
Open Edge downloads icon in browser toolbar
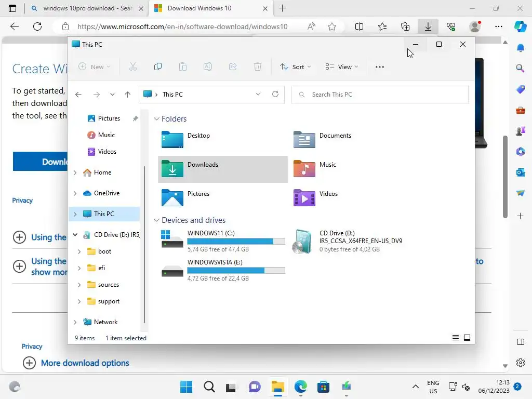[428, 26]
